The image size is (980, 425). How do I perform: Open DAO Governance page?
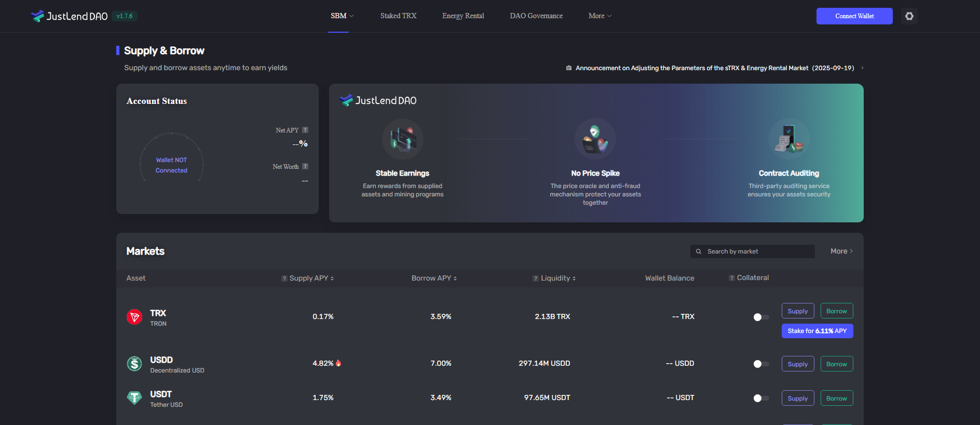(536, 16)
